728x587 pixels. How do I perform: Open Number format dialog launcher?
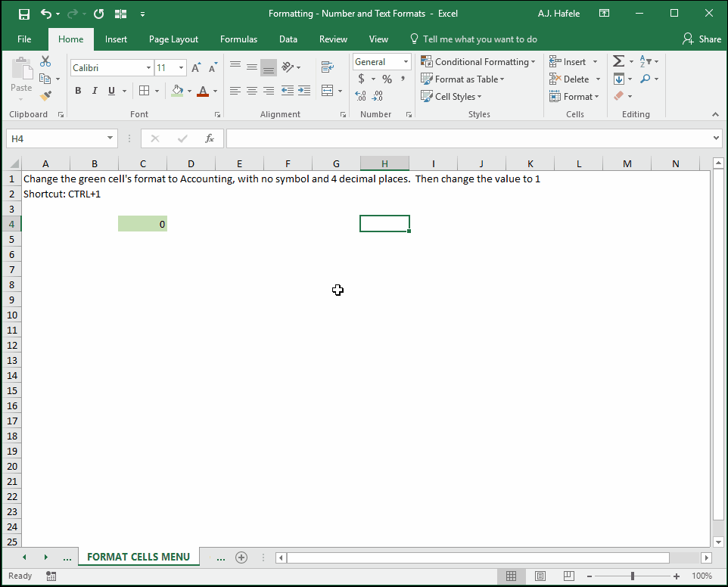point(409,115)
